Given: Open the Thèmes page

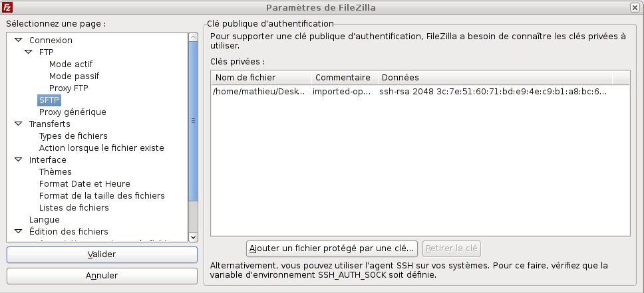Looking at the screenshot, I should [x=55, y=171].
